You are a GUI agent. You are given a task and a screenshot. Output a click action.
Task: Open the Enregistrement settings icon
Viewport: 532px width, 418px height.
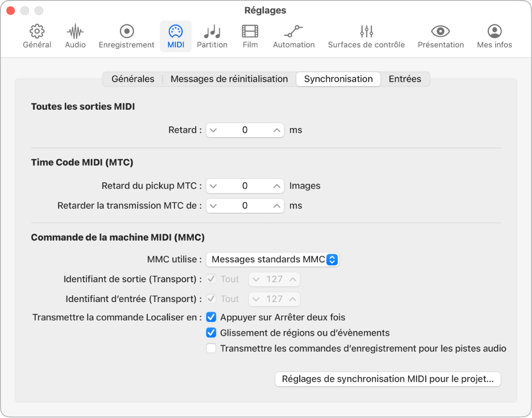[126, 36]
